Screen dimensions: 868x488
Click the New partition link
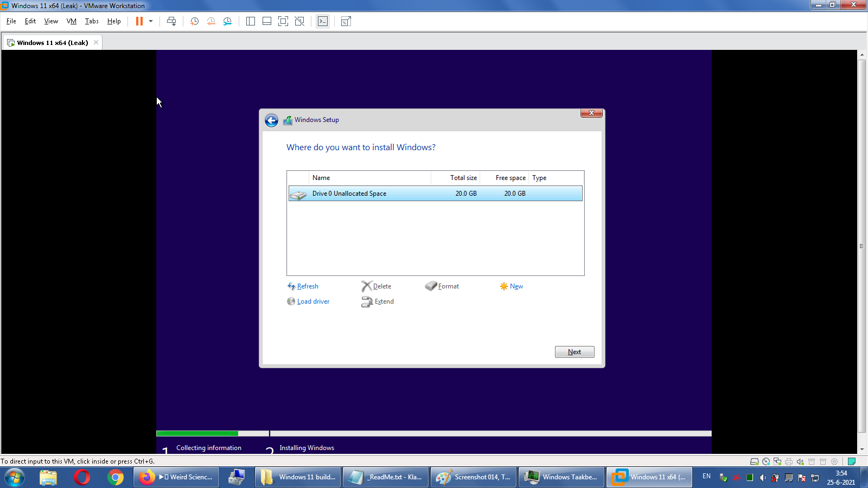[516, 286]
